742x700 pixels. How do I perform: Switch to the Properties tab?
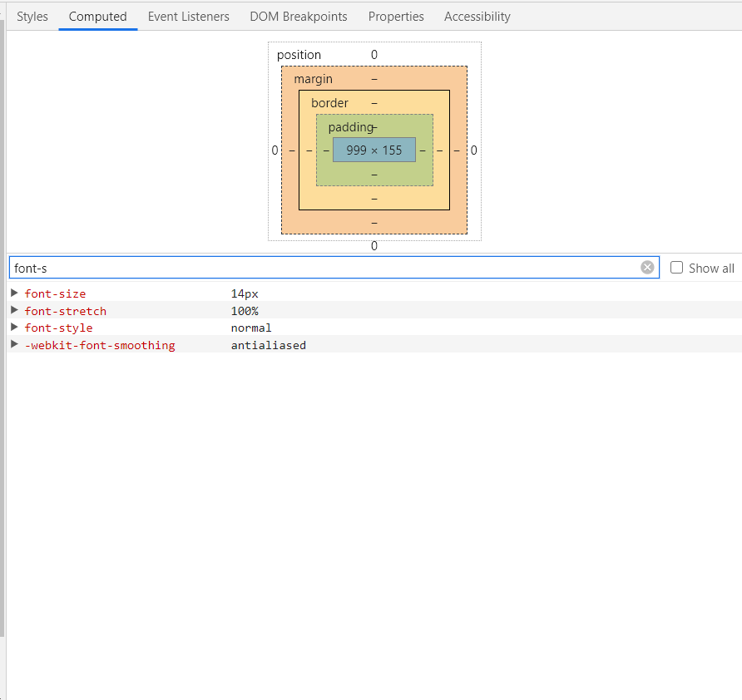pyautogui.click(x=396, y=17)
